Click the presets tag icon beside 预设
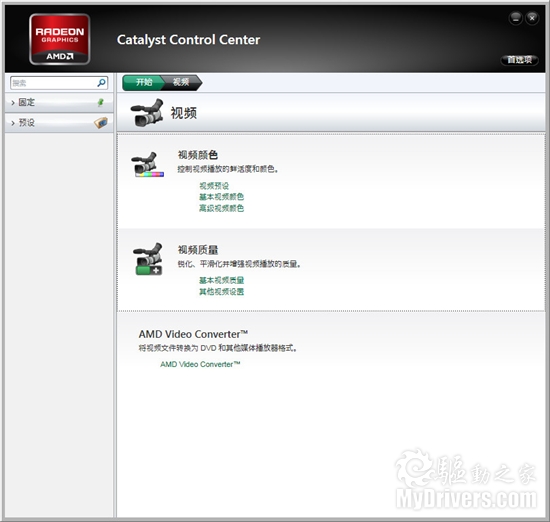550x522 pixels. pyautogui.click(x=101, y=123)
